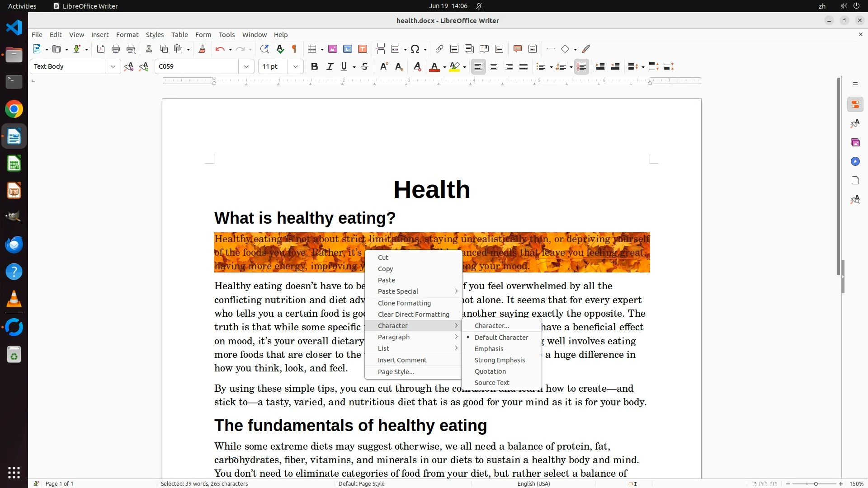The height and width of the screenshot is (488, 868).
Task: Expand the font name dropdown
Action: pos(246,66)
